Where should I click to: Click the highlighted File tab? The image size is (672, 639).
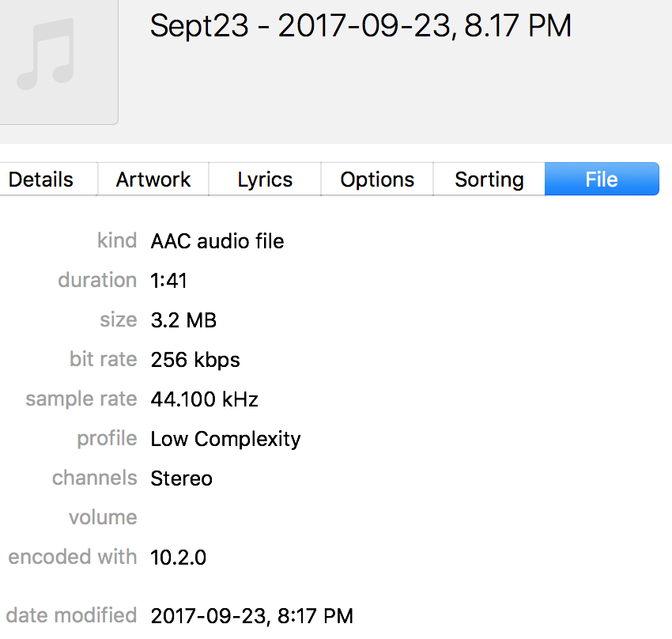pos(602,180)
